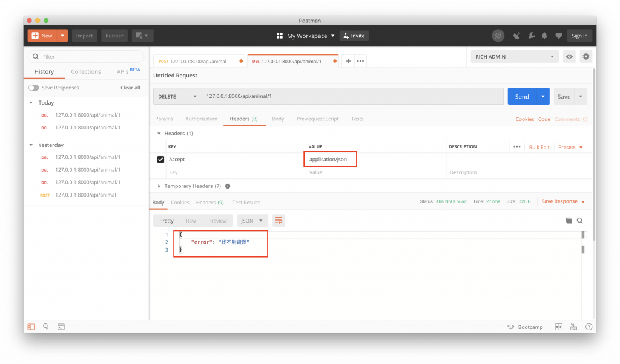View response Cookies tab
Viewport: 620px width, 364px height.
click(x=180, y=202)
